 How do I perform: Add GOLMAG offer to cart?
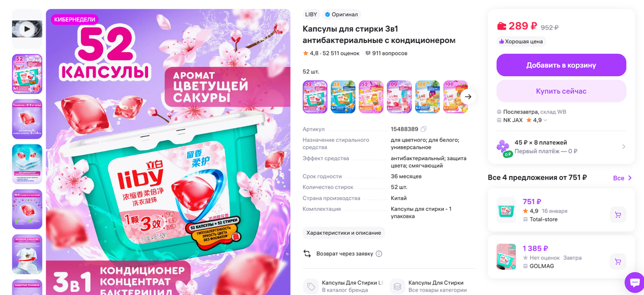click(618, 262)
